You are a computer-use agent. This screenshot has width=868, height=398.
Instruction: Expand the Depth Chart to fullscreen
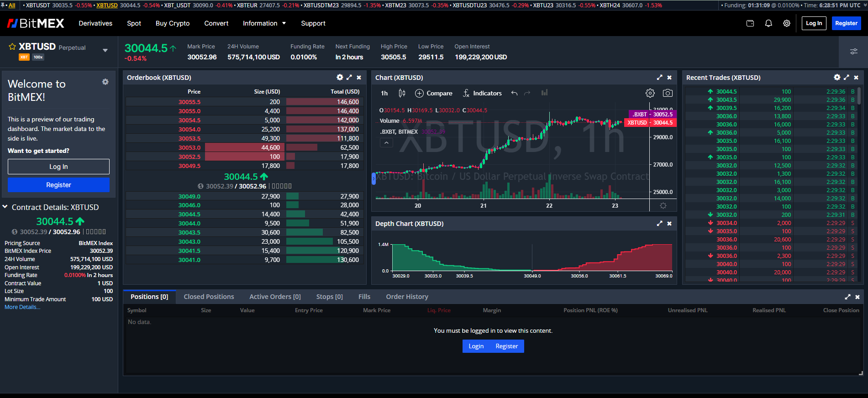659,224
